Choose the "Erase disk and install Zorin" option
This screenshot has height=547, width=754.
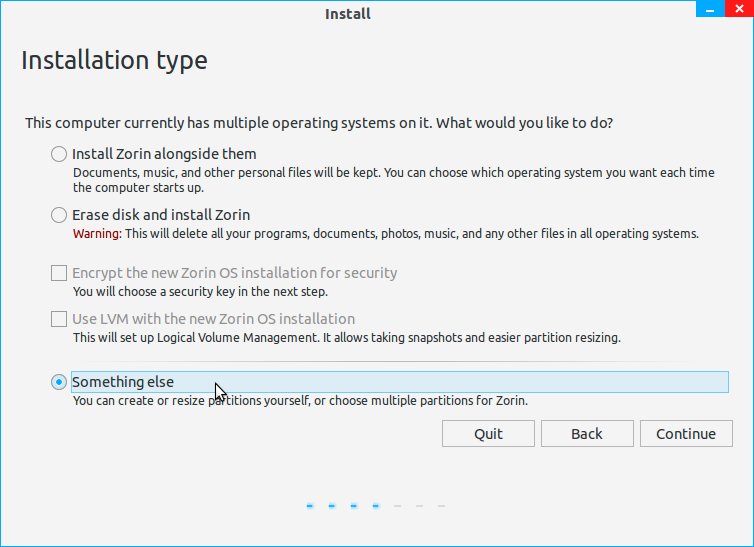(59, 215)
